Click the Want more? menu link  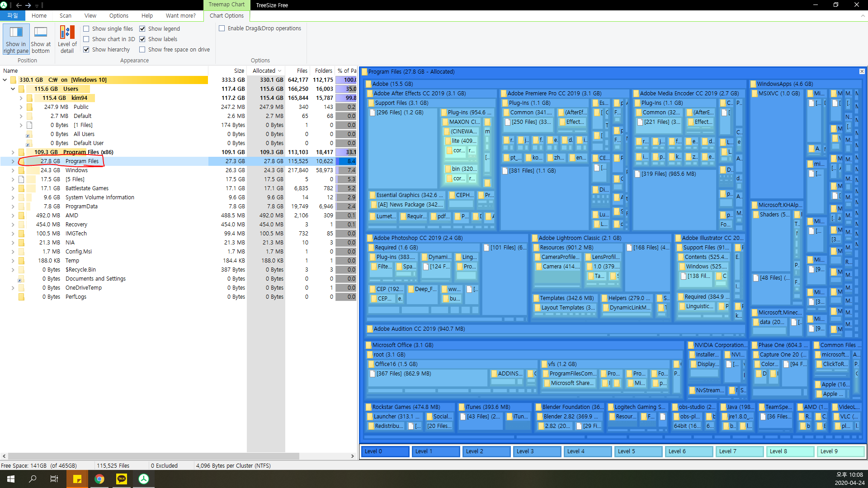point(180,15)
